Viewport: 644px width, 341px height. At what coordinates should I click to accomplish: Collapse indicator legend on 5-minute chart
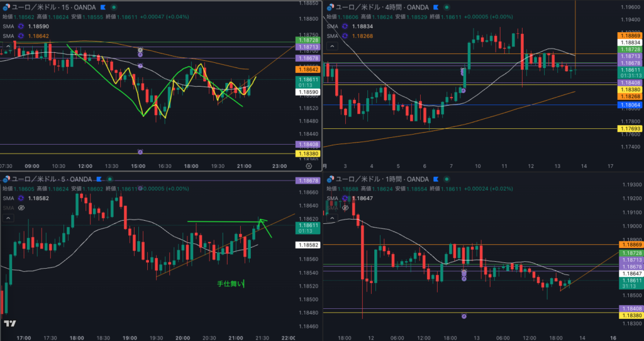8,218
